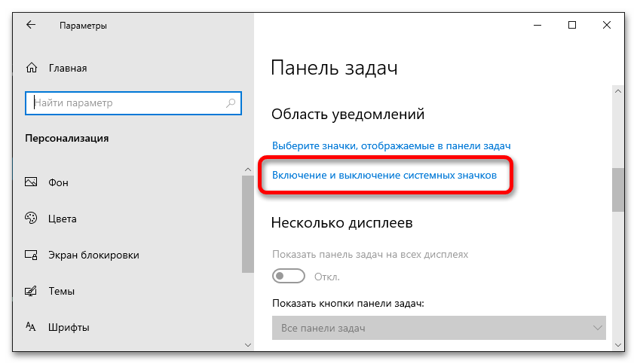Click the Показать кнопки панели задач label
This screenshot has width=637, height=364.
pos(348,304)
